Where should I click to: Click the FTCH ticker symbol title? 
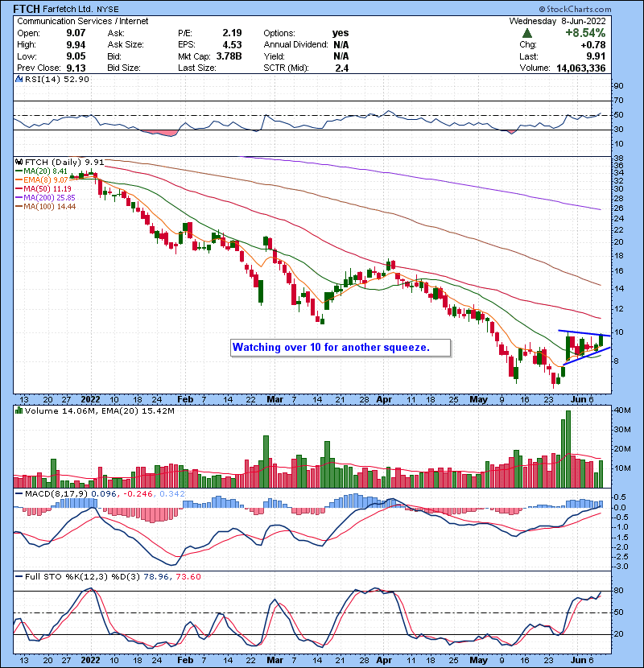pyautogui.click(x=27, y=9)
